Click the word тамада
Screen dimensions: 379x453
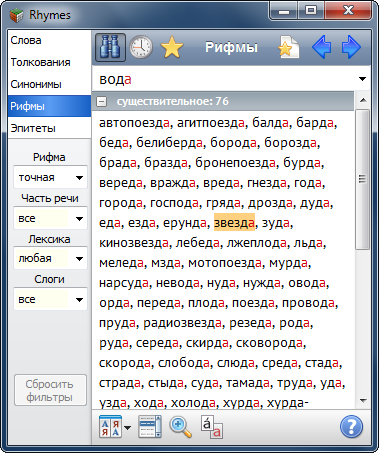pyautogui.click(x=248, y=383)
